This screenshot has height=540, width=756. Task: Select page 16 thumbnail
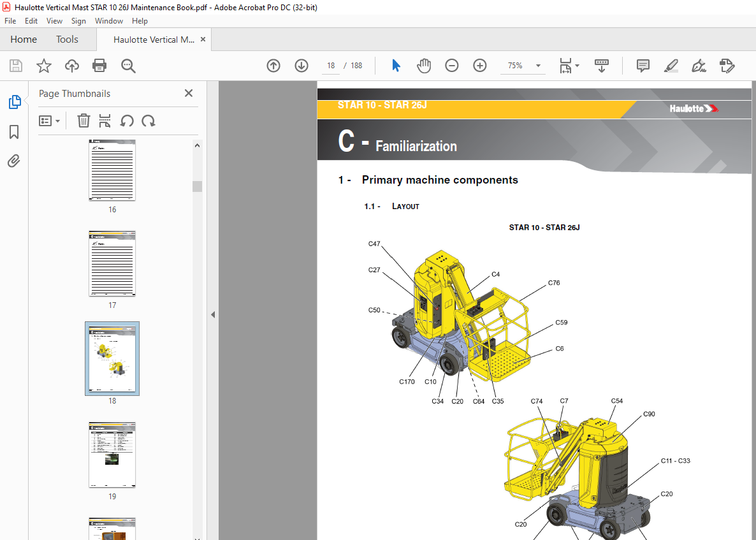coord(112,170)
